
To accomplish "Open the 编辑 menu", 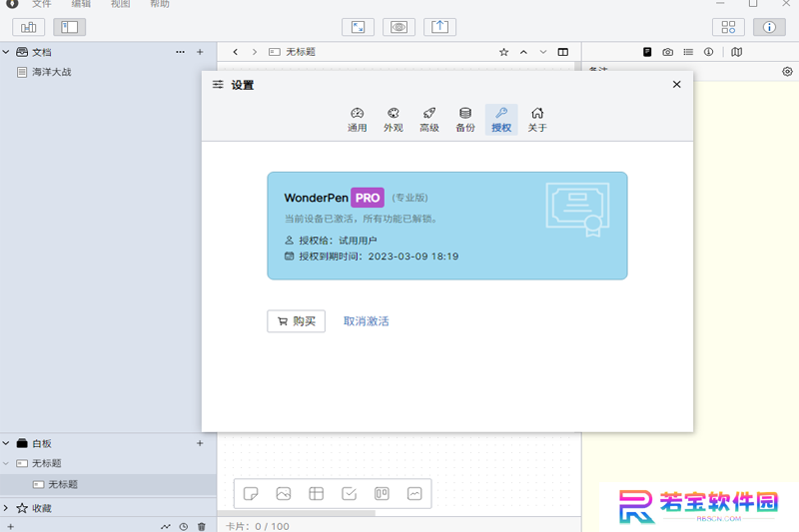I will point(81,4).
